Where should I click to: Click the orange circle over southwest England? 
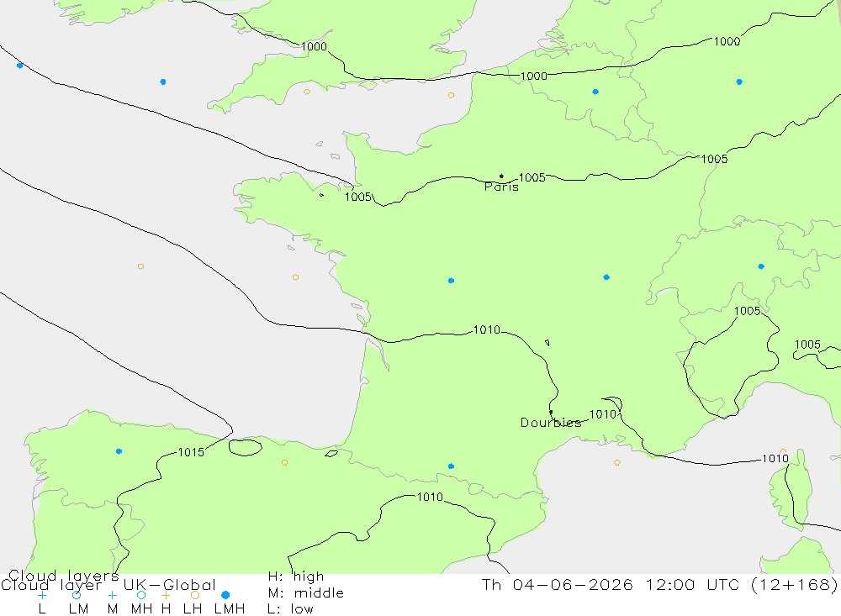click(x=307, y=92)
